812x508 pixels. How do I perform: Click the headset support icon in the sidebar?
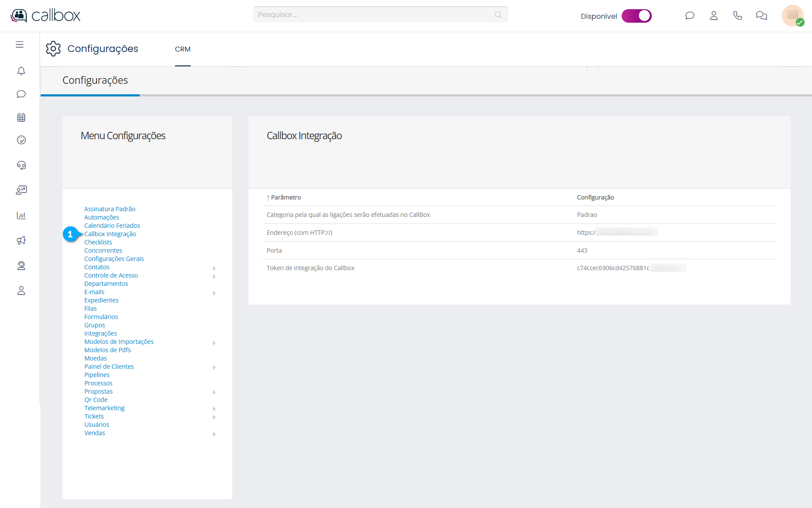(x=21, y=165)
